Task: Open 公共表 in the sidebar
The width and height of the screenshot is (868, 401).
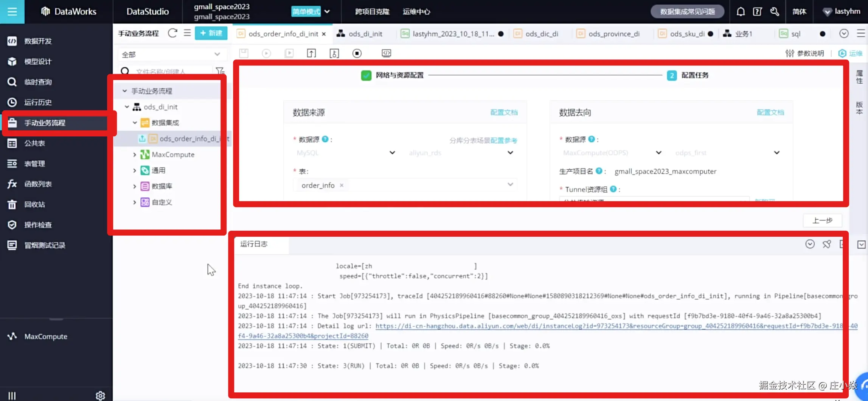Action: coord(35,143)
